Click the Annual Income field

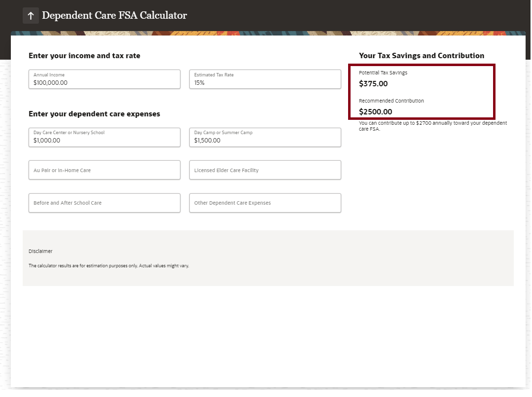(x=104, y=79)
